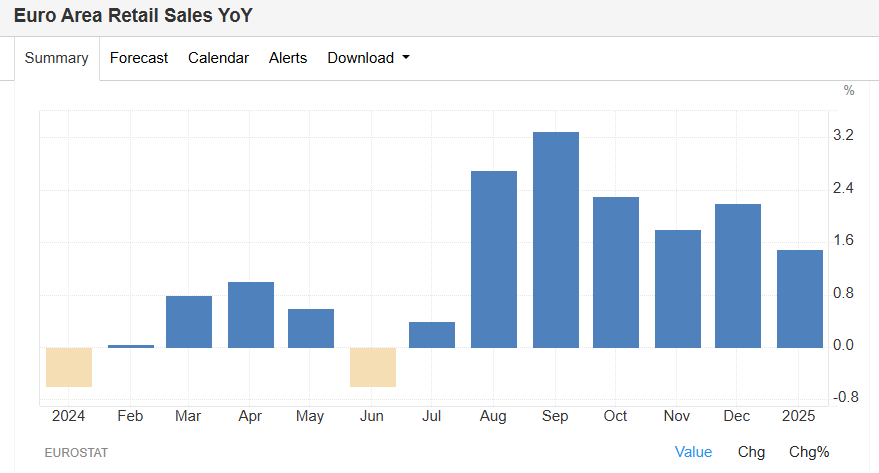The width and height of the screenshot is (879, 473).
Task: Select the Alerts tab
Action: coord(288,58)
